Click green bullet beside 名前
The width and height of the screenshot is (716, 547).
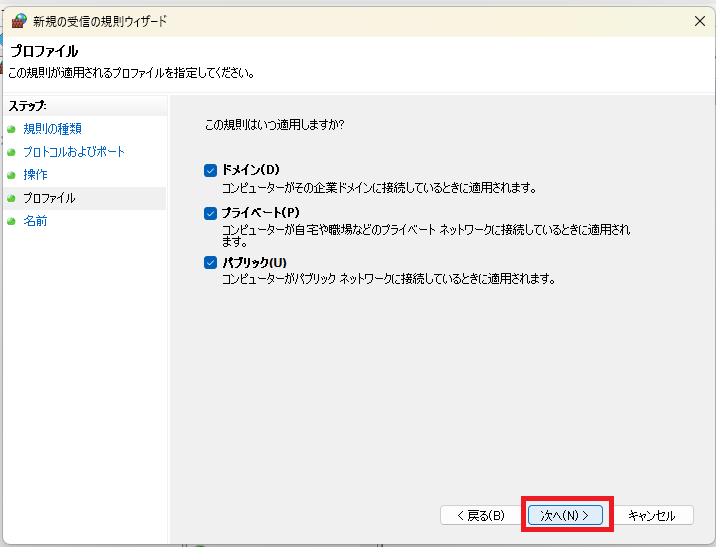click(x=11, y=221)
